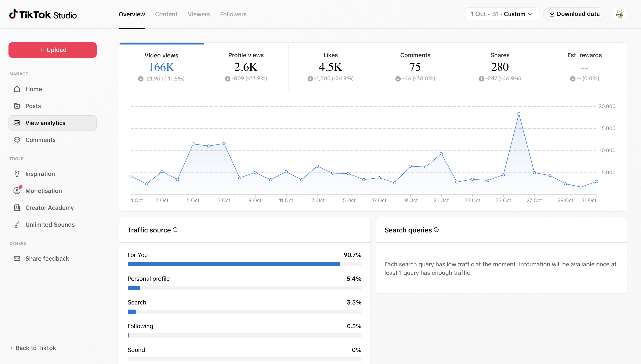
Task: Switch to the Content tab
Action: tap(166, 14)
